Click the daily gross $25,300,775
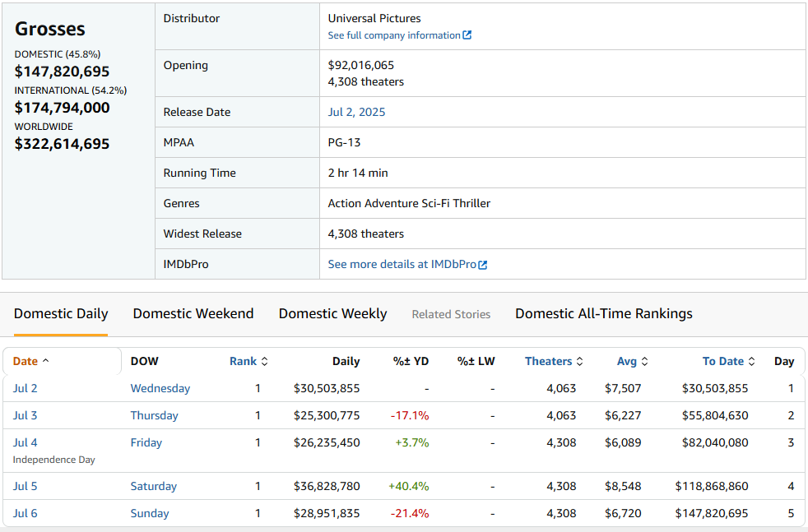 point(327,415)
